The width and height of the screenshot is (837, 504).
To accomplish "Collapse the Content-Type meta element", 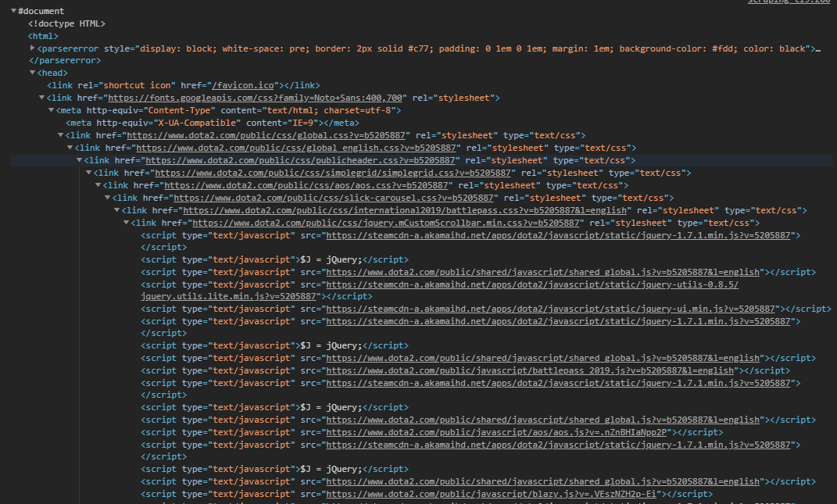I will point(52,110).
